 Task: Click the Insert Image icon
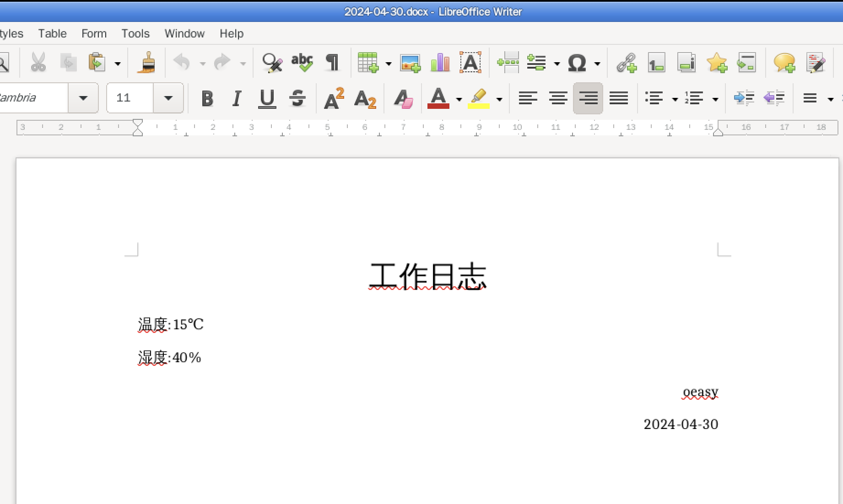(410, 63)
